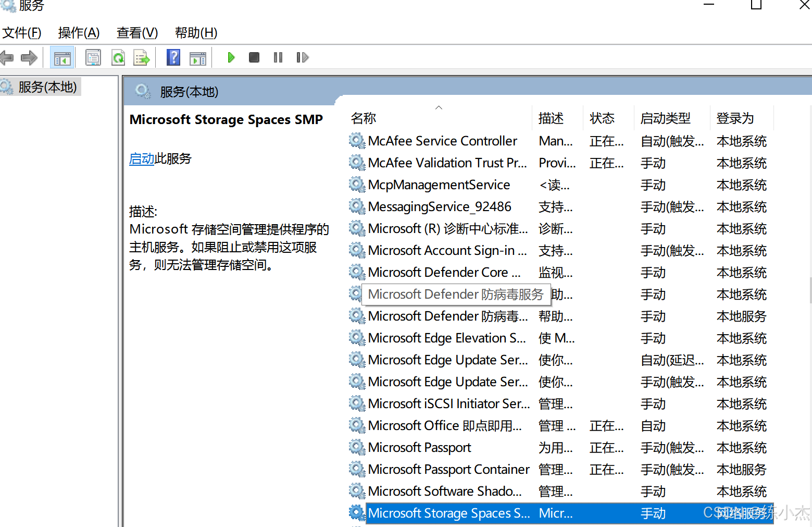Viewport: 812px width, 527px height.
Task: Sort by the 状态 column header
Action: tap(602, 118)
